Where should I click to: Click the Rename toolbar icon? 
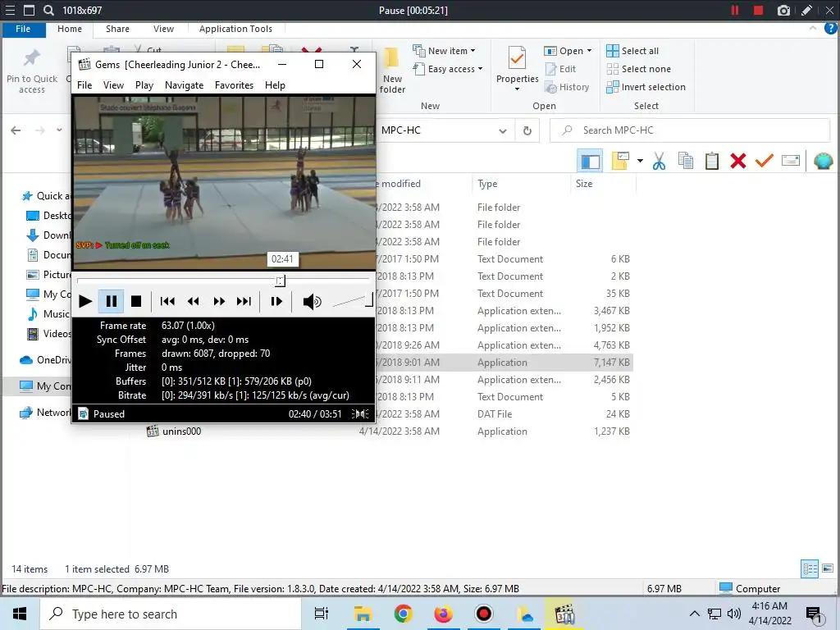pos(791,161)
